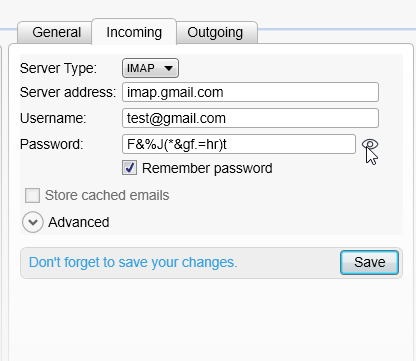Switch to the General tab
Viewport: 416px width, 361px height.
click(56, 33)
